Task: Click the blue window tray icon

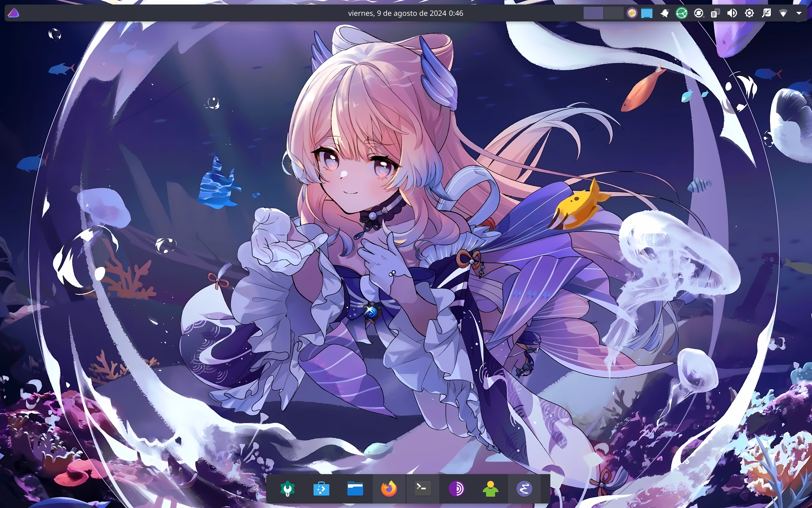Action: (x=647, y=13)
